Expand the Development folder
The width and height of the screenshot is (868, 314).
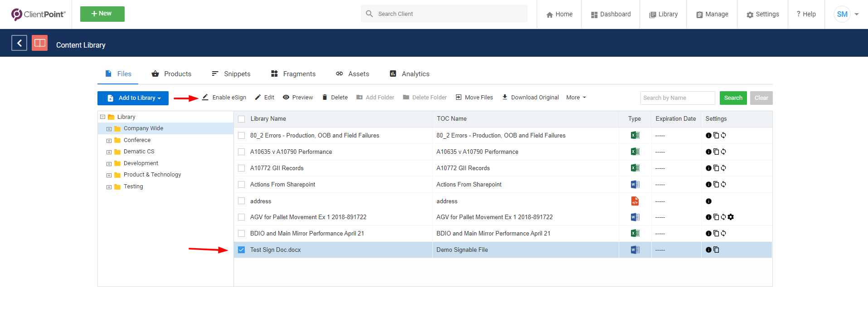[109, 164]
